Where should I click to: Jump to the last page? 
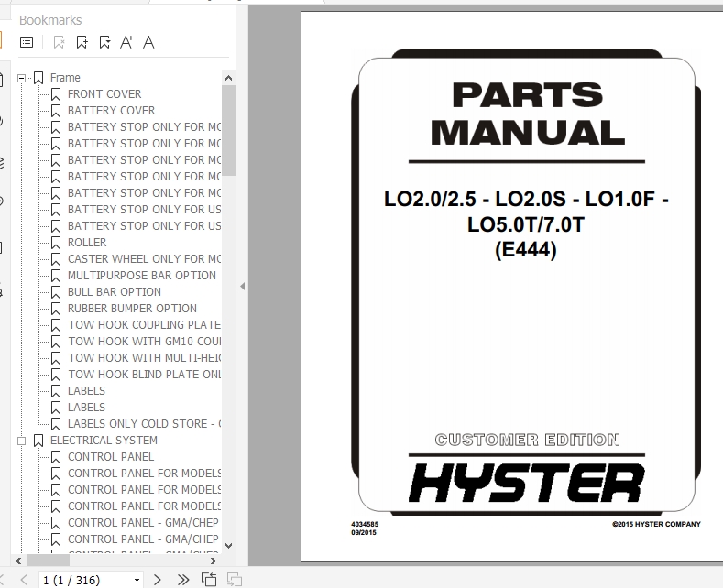pyautogui.click(x=183, y=580)
